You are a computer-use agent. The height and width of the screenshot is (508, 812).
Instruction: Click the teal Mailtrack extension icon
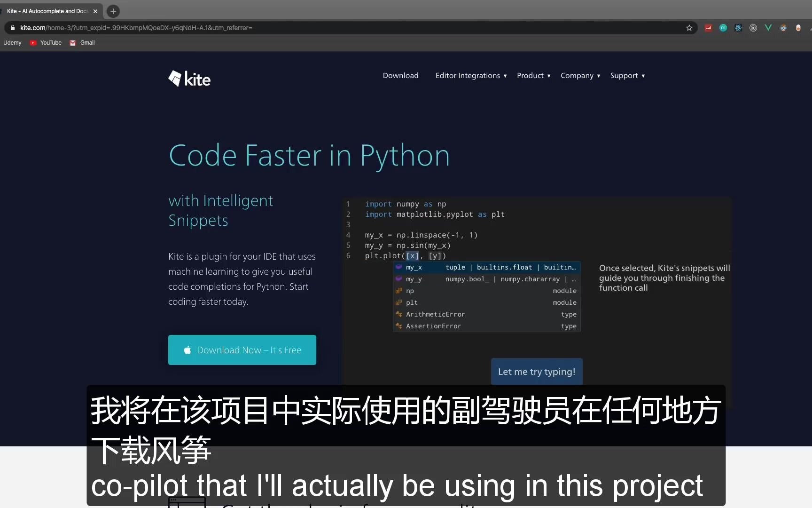coord(723,28)
